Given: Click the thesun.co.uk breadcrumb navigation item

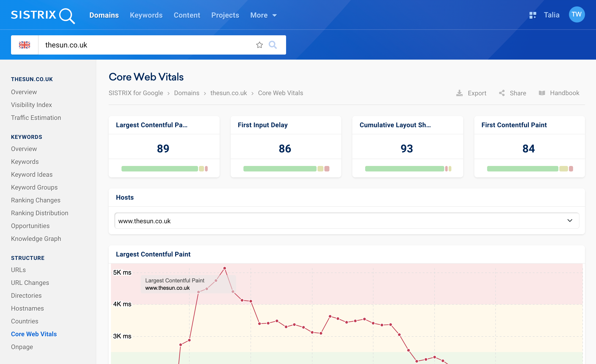Looking at the screenshot, I should [229, 93].
